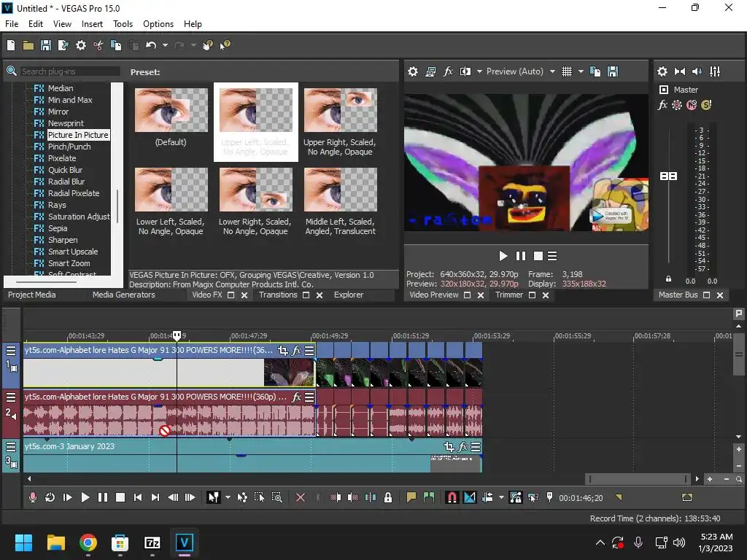Open a project using folder icon
Screen dimensions: 747x560
[x=28, y=45]
